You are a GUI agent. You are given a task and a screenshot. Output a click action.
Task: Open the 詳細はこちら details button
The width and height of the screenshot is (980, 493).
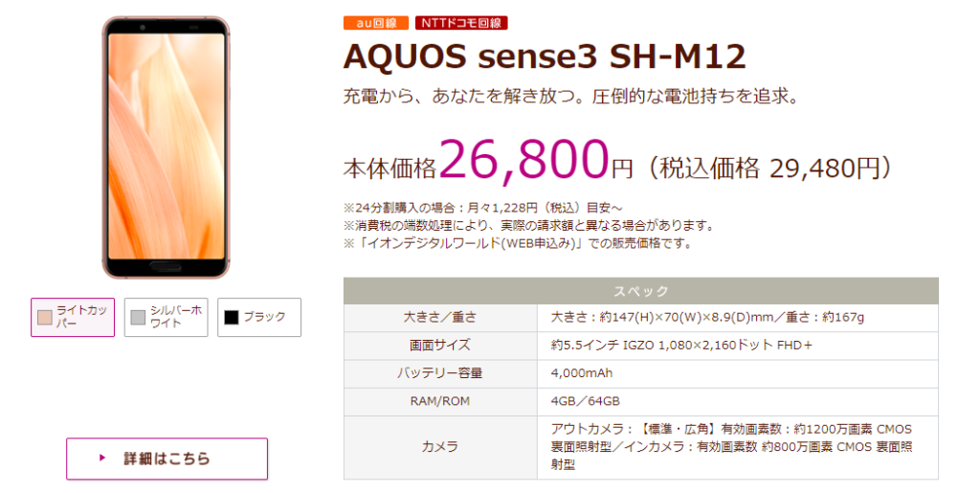[167, 459]
